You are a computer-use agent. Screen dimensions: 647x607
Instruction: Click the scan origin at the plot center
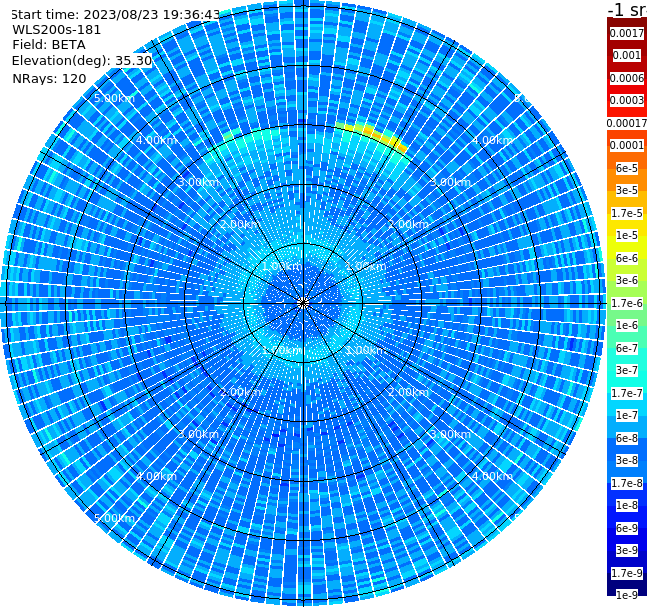[x=303, y=303]
